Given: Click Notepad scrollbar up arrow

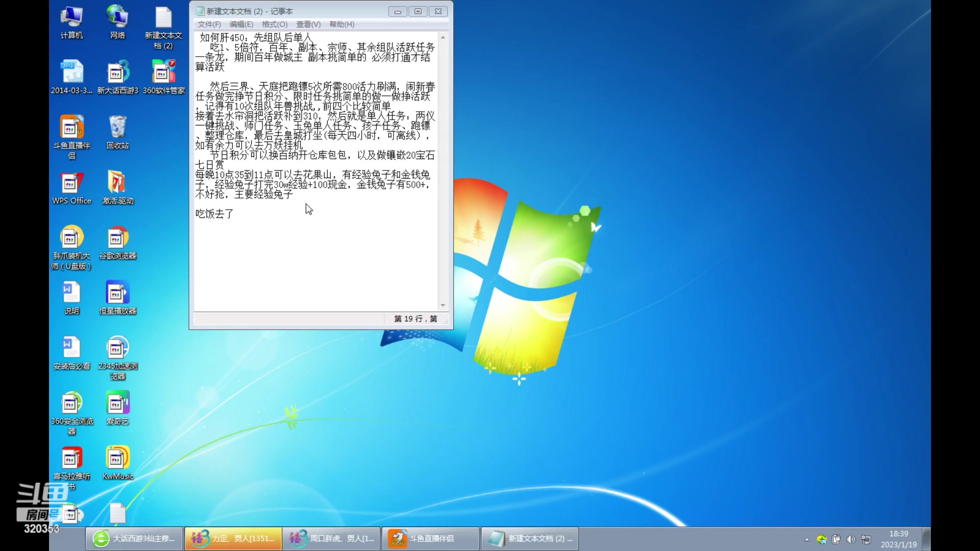Looking at the screenshot, I should [x=443, y=37].
